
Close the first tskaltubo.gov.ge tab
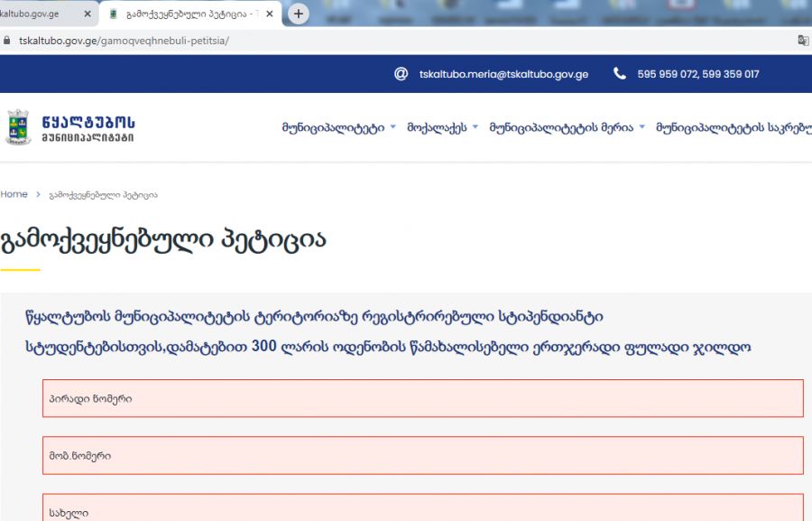(88, 14)
